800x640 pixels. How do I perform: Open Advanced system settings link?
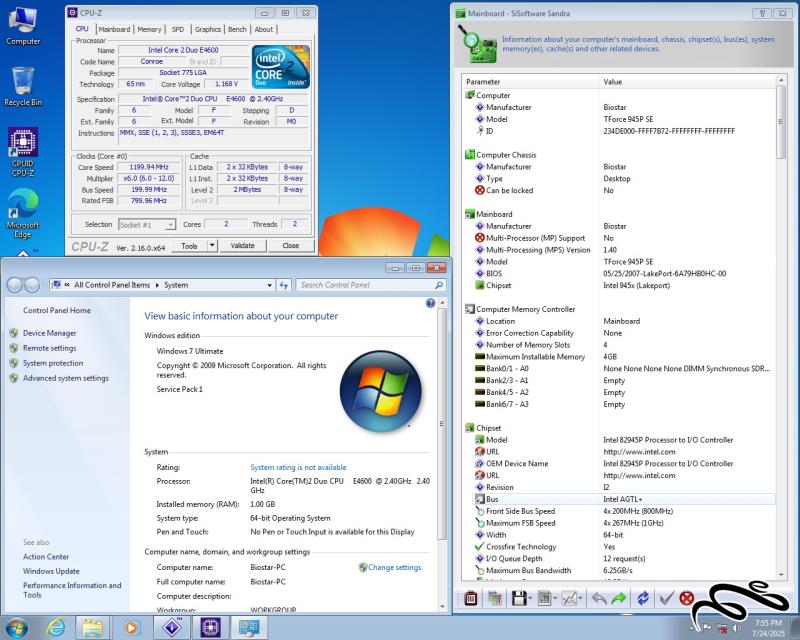(66, 378)
